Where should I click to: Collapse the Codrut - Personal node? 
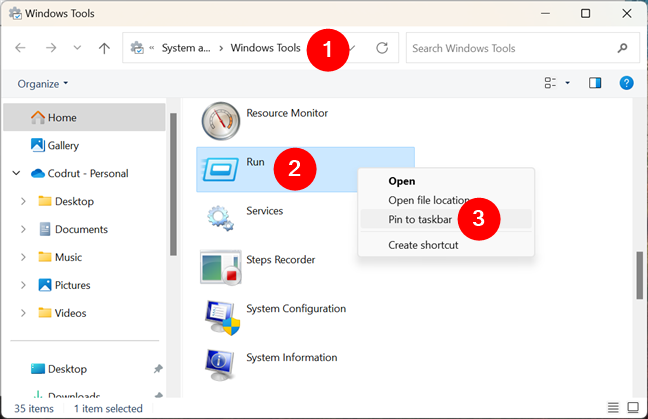(16, 173)
